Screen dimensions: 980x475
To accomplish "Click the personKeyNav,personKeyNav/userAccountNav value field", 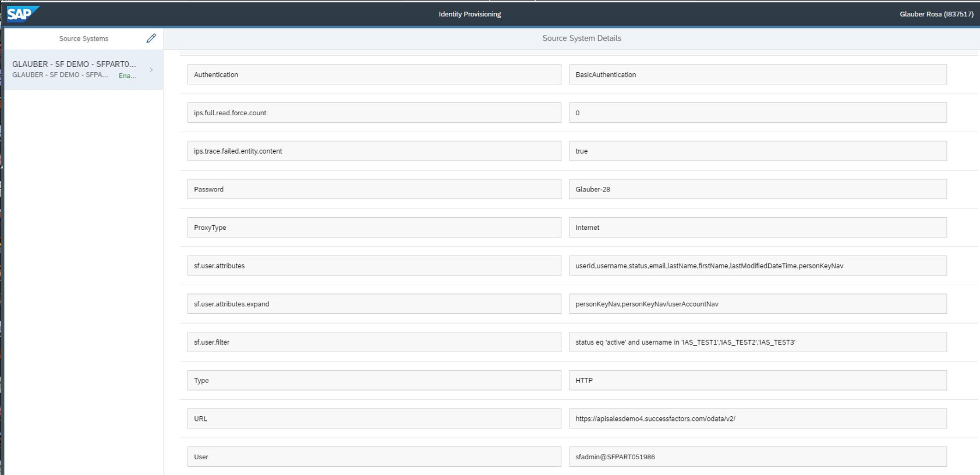I will (758, 304).
